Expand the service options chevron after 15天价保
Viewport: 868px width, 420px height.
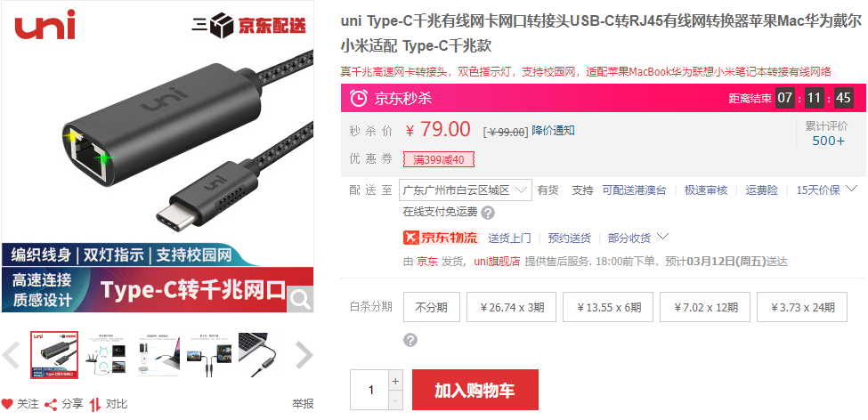tap(851, 189)
